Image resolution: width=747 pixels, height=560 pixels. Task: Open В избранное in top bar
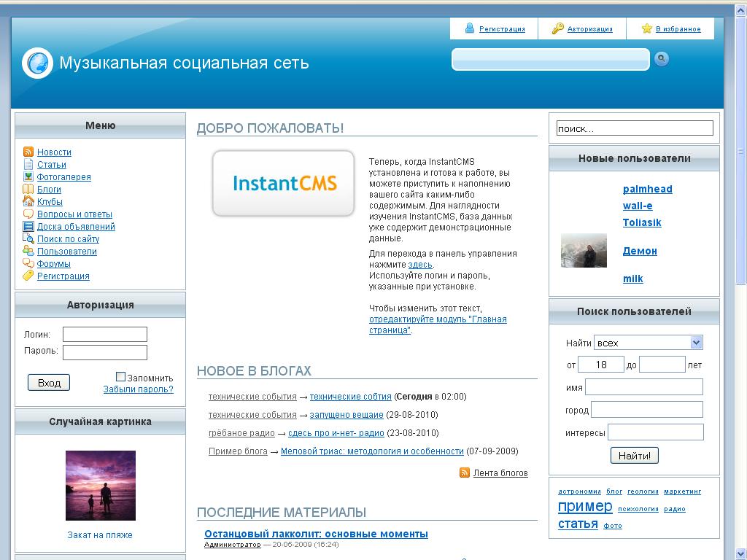[x=678, y=29]
